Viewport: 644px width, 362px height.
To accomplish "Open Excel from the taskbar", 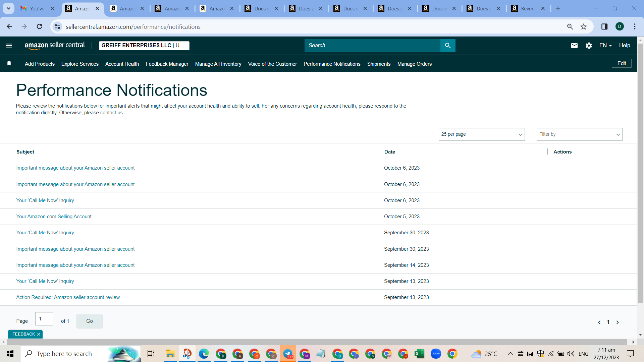I will pyautogui.click(x=419, y=354).
